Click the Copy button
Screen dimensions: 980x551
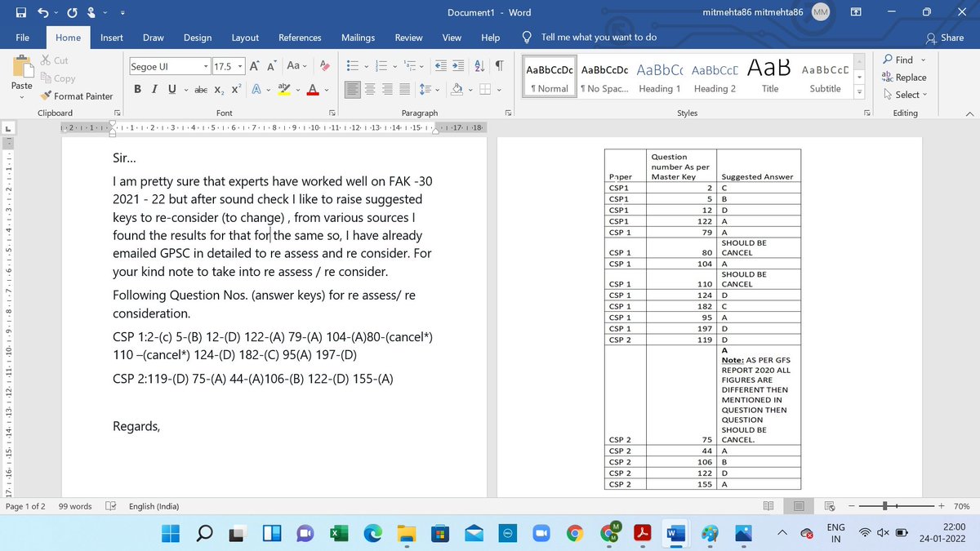click(57, 78)
